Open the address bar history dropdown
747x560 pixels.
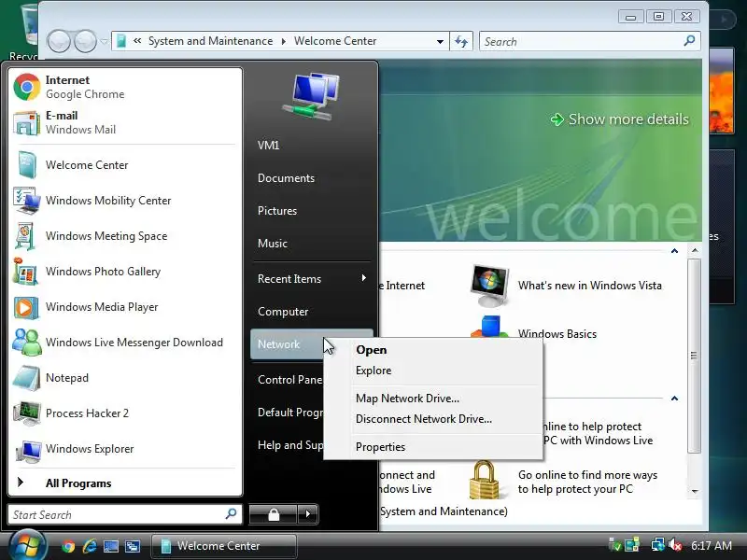point(440,41)
